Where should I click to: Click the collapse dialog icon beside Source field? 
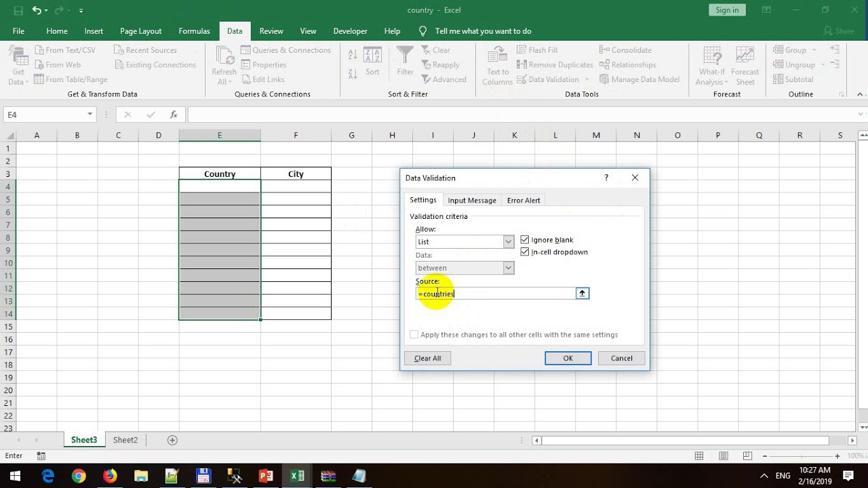point(582,293)
